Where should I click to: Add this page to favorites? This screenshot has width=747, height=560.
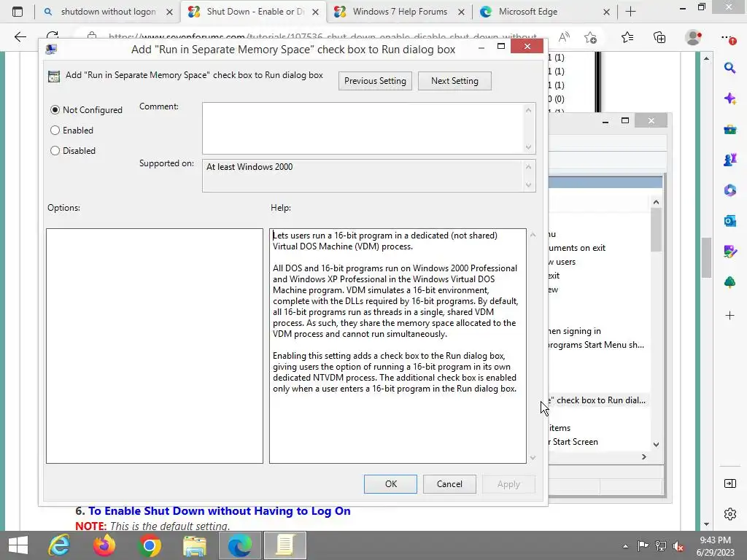point(590,36)
